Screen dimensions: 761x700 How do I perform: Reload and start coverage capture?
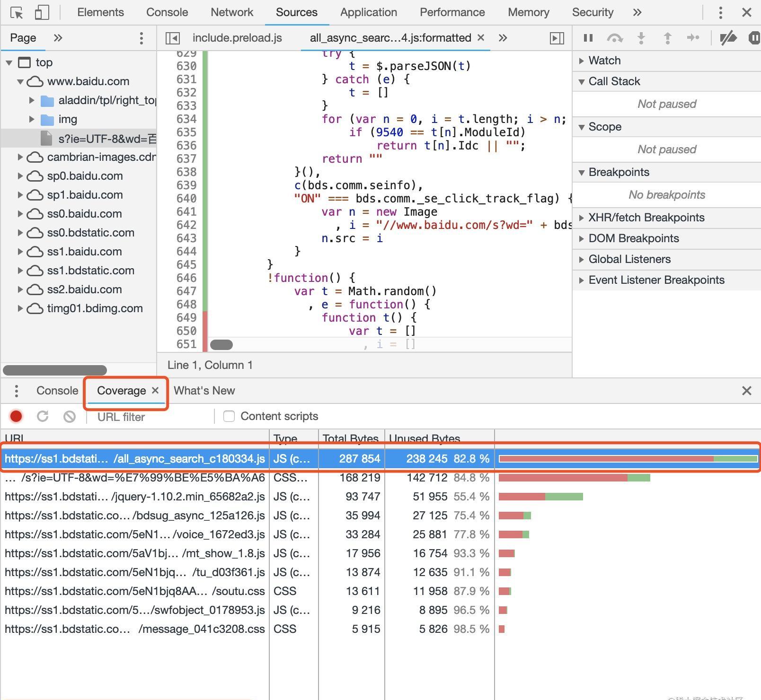pyautogui.click(x=43, y=416)
